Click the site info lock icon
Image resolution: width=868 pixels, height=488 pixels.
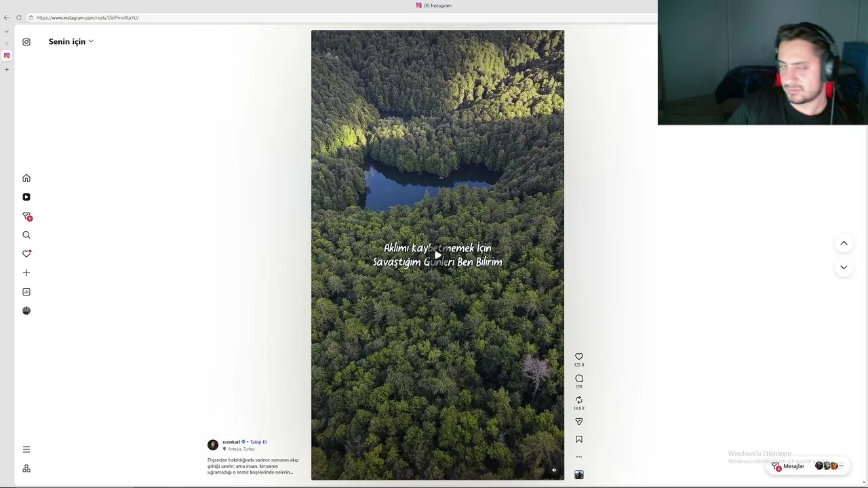[x=31, y=18]
